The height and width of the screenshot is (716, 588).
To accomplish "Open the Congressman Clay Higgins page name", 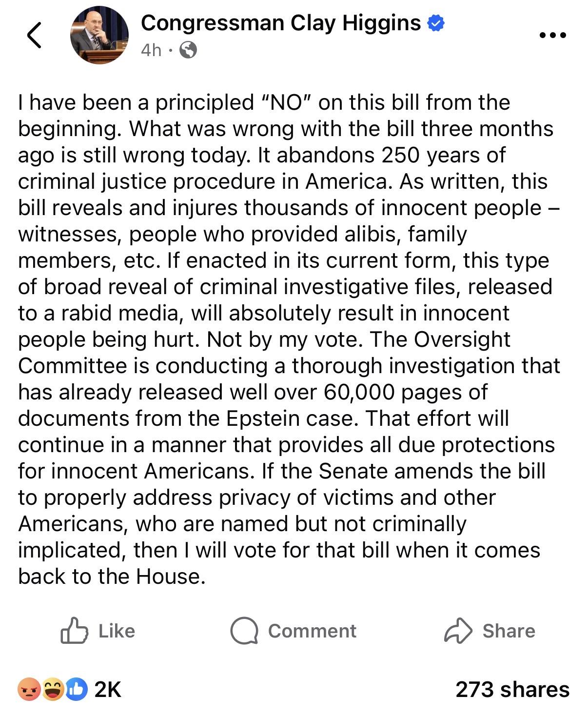I will (280, 23).
